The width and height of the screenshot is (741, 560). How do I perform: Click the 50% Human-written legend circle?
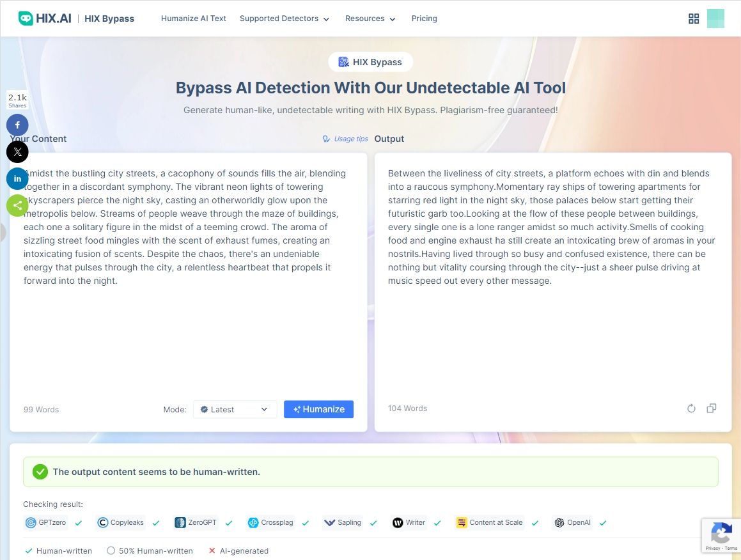tap(111, 550)
